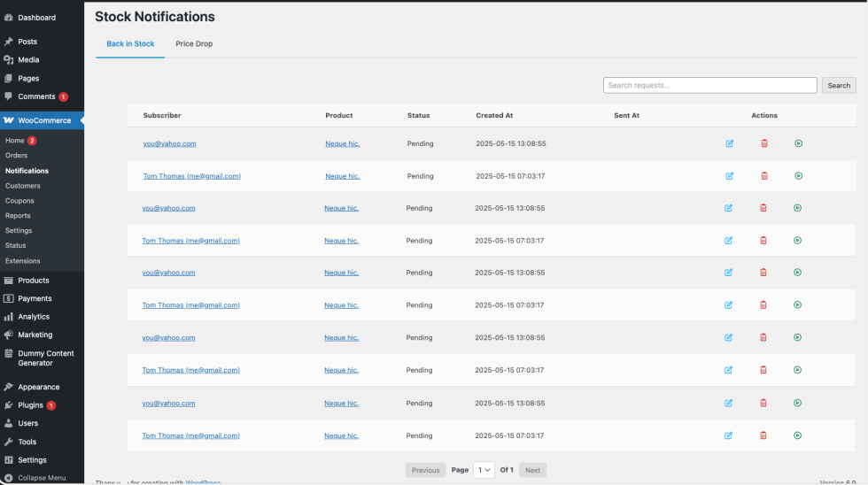Open Status submenu item
868x485 pixels.
pos(16,245)
